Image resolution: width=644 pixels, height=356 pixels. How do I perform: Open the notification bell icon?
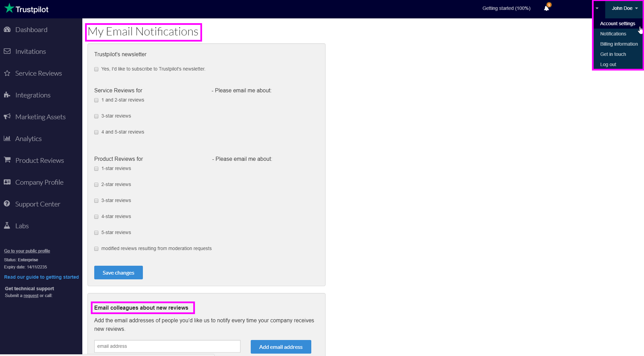pyautogui.click(x=546, y=8)
